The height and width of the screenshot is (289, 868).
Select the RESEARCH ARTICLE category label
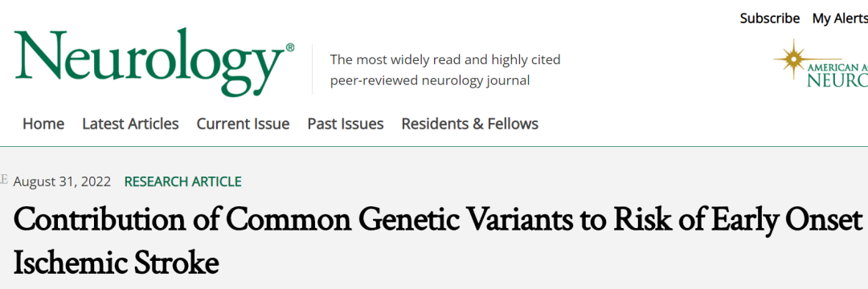pos(182,181)
